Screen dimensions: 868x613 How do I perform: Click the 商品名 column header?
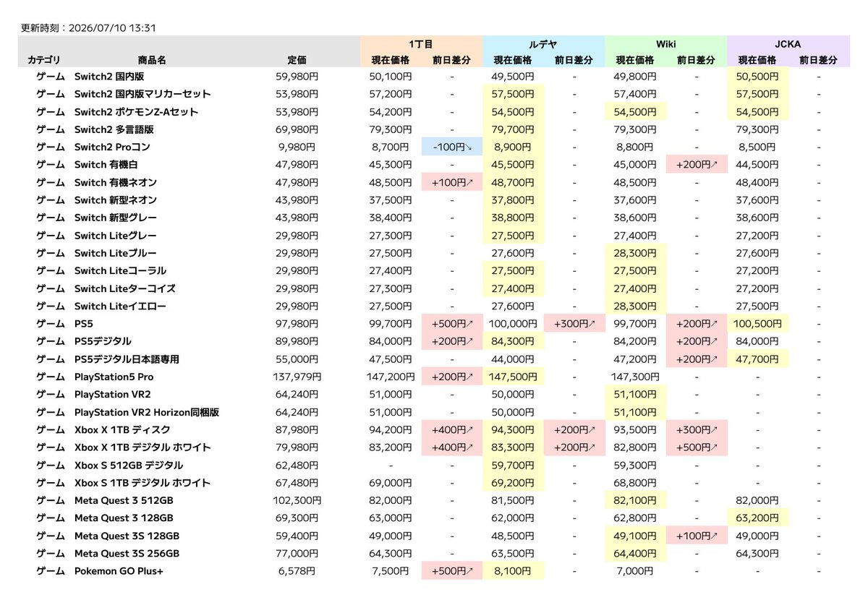(151, 60)
